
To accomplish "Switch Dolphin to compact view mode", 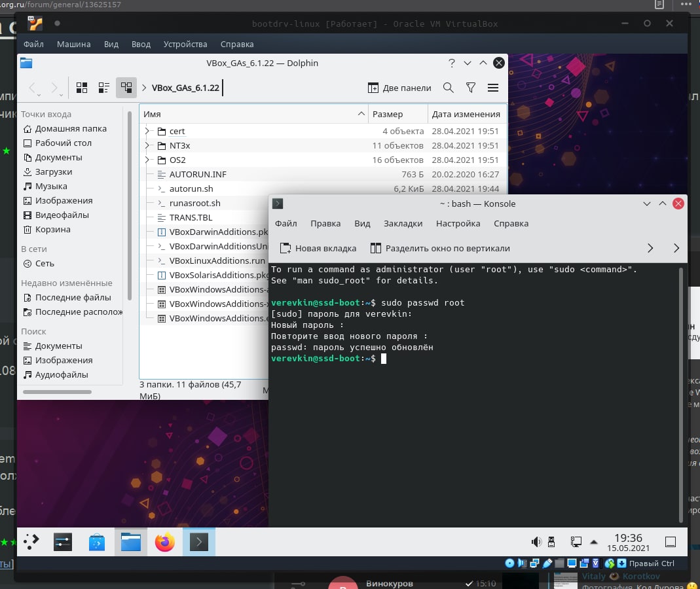I will click(104, 88).
